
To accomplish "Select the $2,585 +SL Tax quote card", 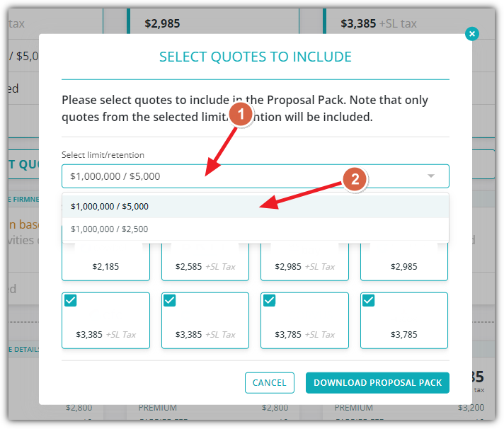I will point(205,262).
